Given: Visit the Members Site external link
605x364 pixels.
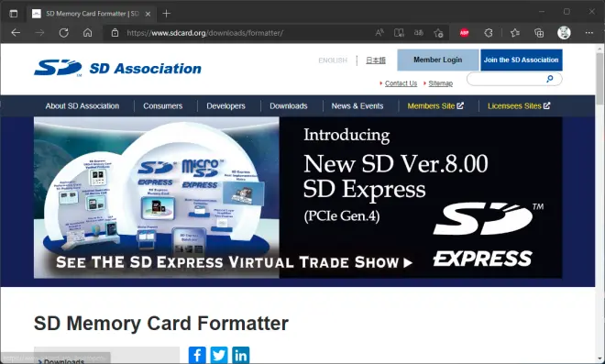Looking at the screenshot, I should [435, 105].
